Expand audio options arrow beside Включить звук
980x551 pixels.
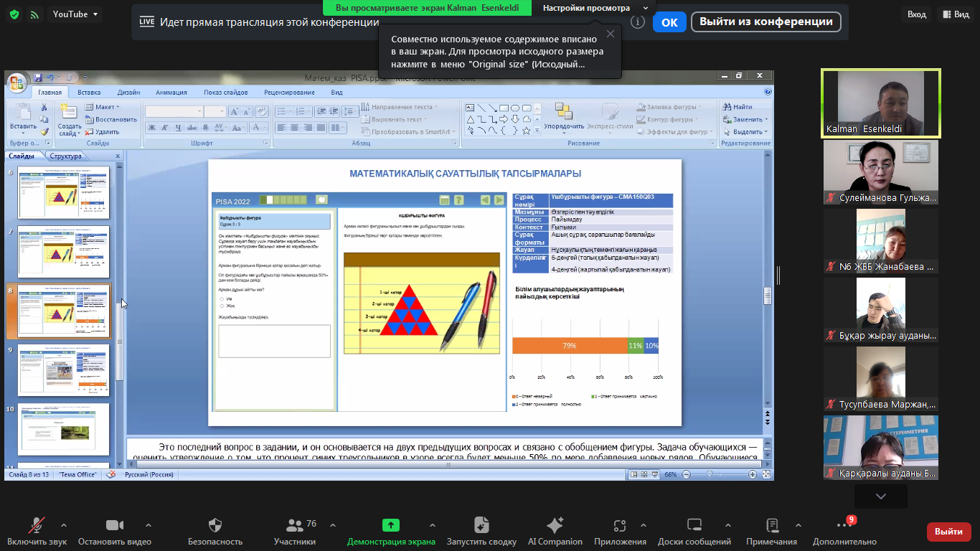pyautogui.click(x=64, y=525)
